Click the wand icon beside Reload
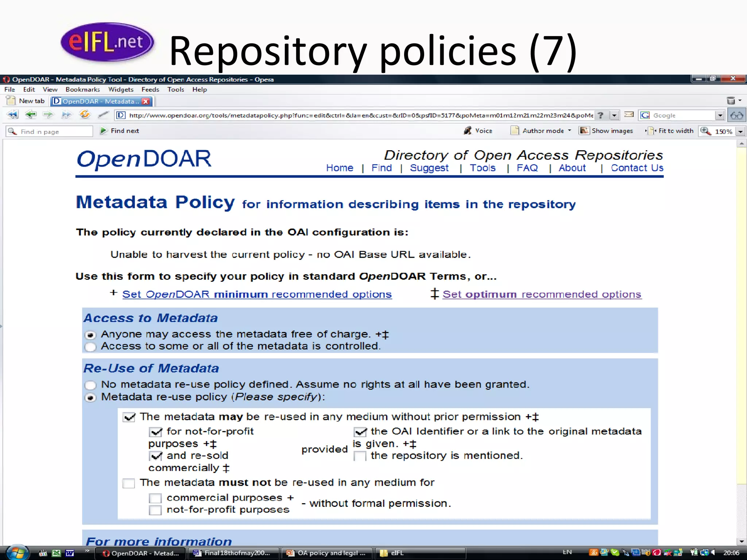This screenshot has width=747, height=560. [103, 115]
